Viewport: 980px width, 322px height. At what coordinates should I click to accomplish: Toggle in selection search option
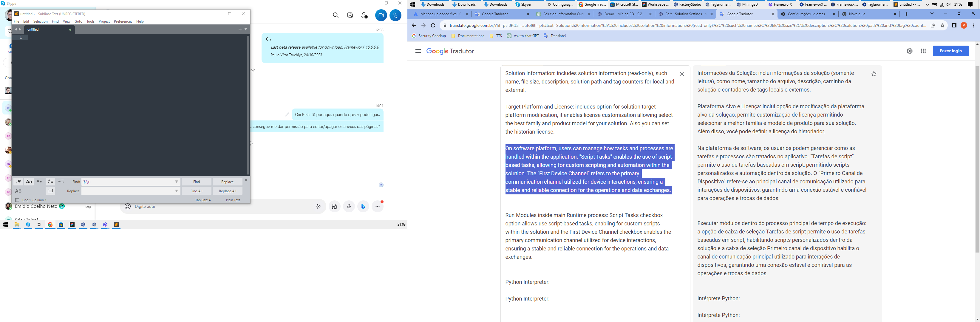coord(61,182)
